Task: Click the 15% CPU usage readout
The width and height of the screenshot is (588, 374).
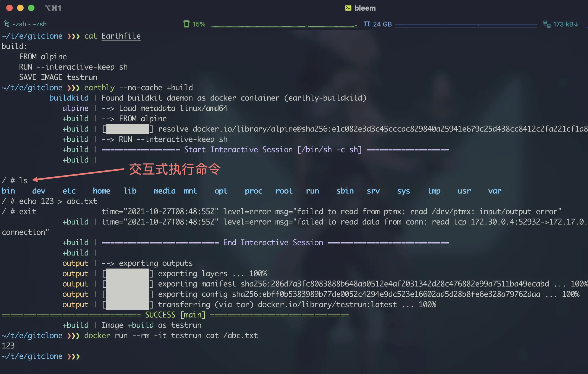Action: pyautogui.click(x=199, y=24)
